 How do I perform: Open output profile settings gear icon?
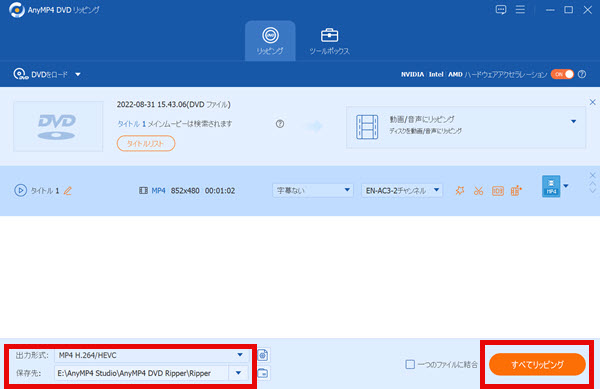pos(263,355)
